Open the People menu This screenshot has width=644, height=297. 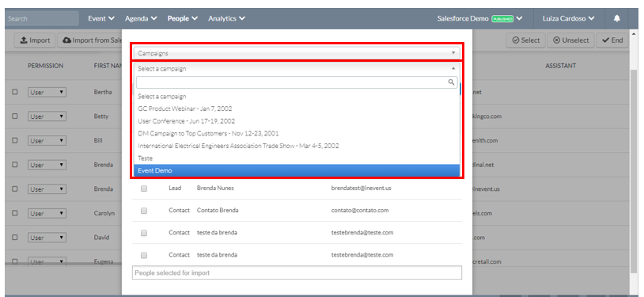pyautogui.click(x=182, y=18)
